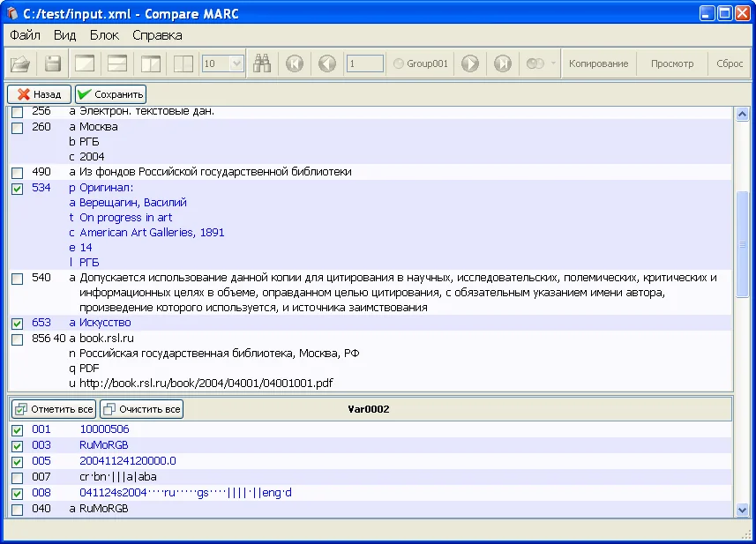The height and width of the screenshot is (544, 756).
Task: Click the record number input field
Action: 365,63
